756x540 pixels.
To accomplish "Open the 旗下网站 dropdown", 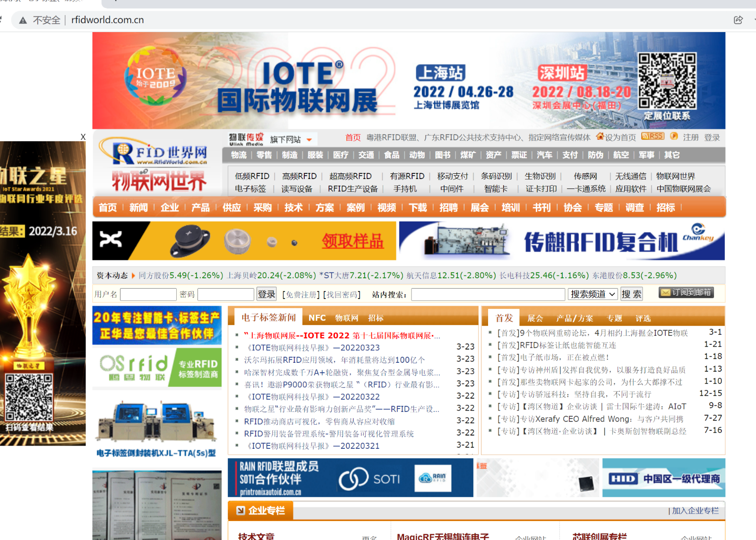I will pyautogui.click(x=291, y=139).
